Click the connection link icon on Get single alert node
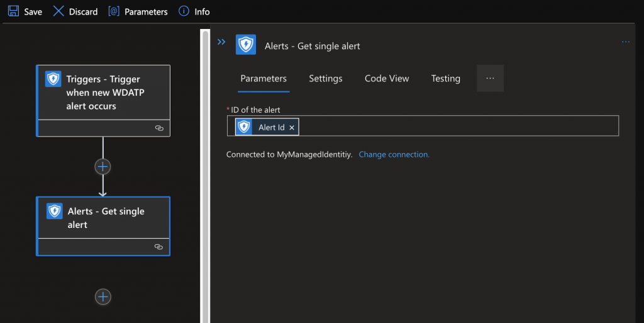This screenshot has width=644, height=323. (x=159, y=247)
